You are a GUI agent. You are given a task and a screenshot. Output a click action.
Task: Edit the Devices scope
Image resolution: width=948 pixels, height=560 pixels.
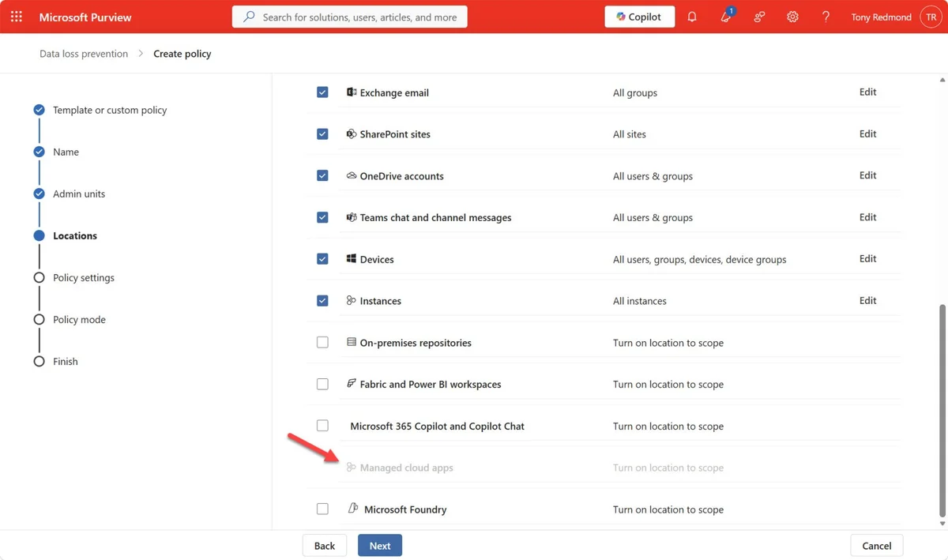[867, 258]
